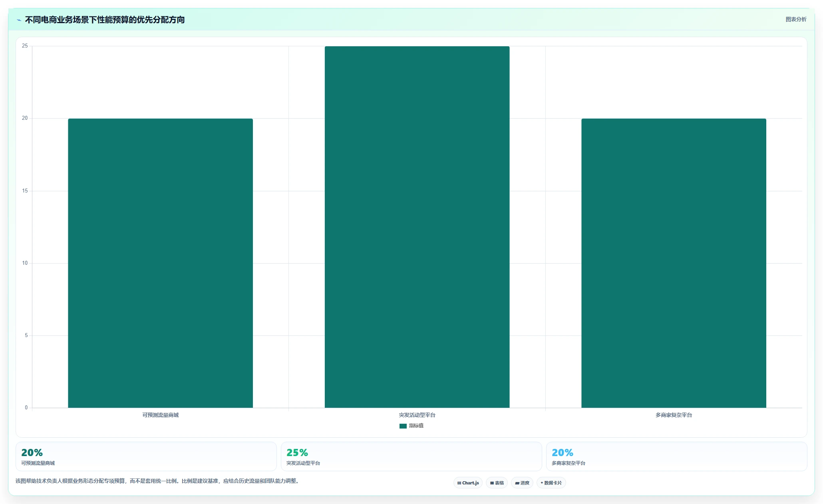Click the title 不同电商业务场景下性能预算的优先分配方向
The height and width of the screenshot is (504, 823).
point(105,20)
